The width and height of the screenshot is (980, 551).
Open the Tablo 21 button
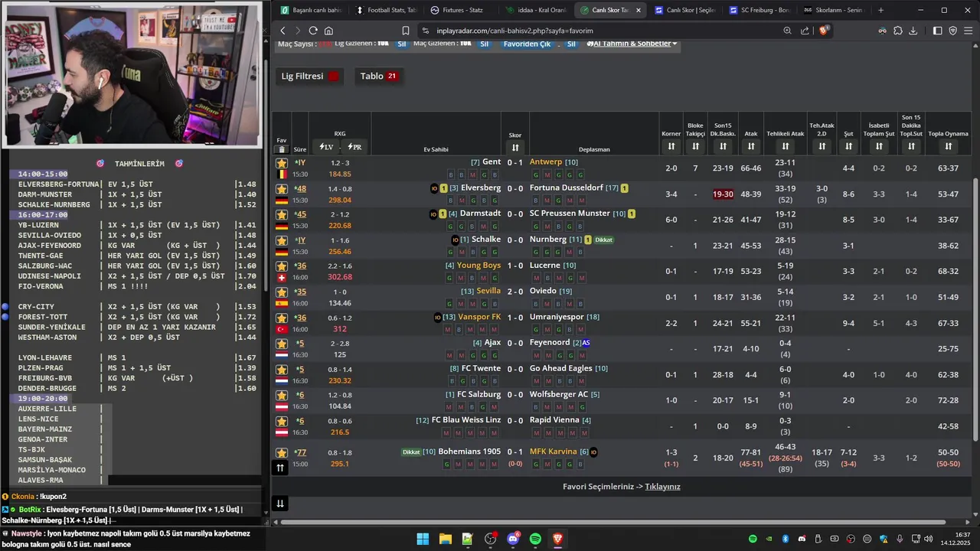[x=379, y=76]
